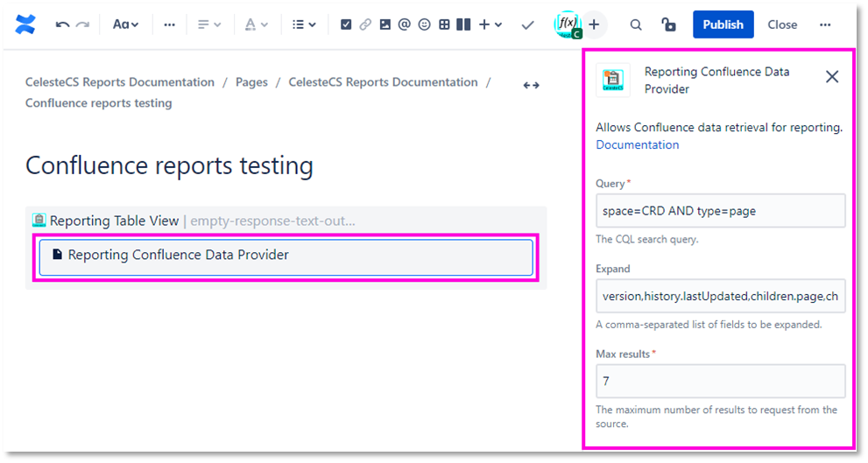The image size is (868, 463).
Task: Open the text styles Aa dropdown
Action: click(125, 25)
